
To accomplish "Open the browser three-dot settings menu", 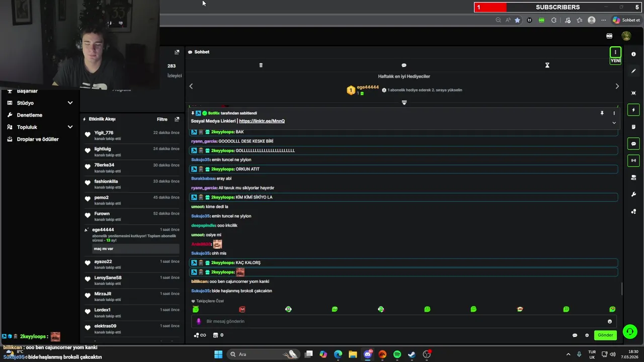I will coord(604,20).
